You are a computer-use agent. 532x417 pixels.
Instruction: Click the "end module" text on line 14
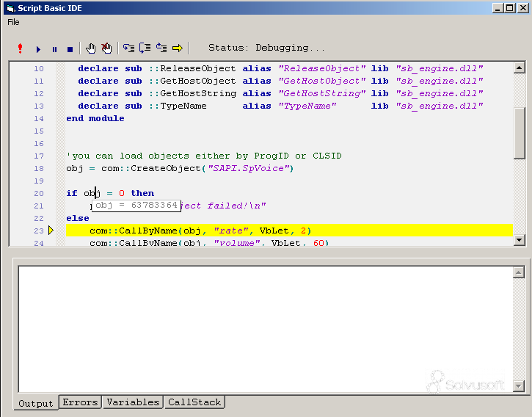coord(95,118)
